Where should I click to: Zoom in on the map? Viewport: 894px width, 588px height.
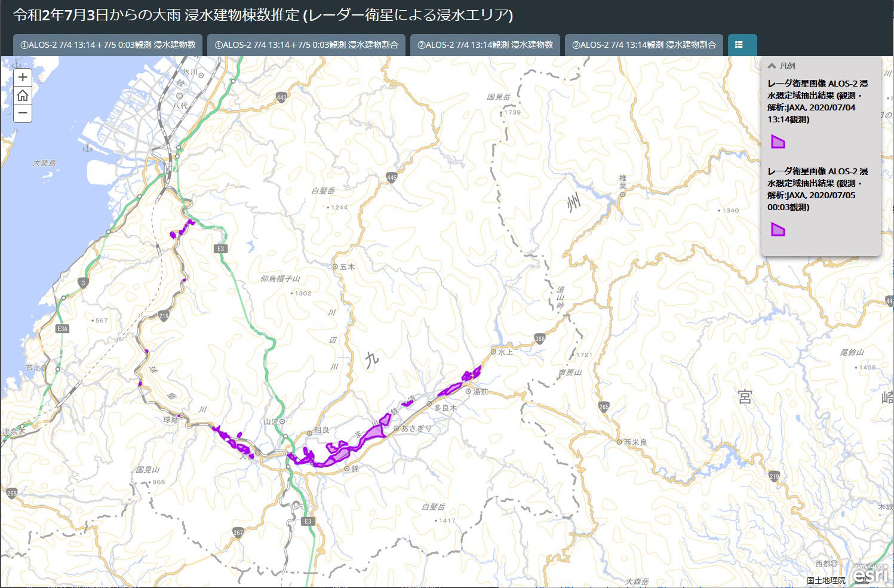(23, 77)
